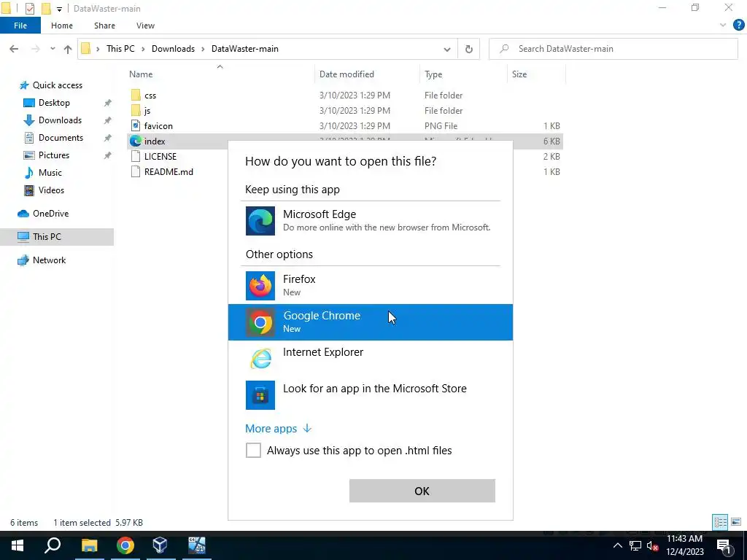This screenshot has width=747, height=560.
Task: Switch to the Home ribbon tab
Action: 62,26
